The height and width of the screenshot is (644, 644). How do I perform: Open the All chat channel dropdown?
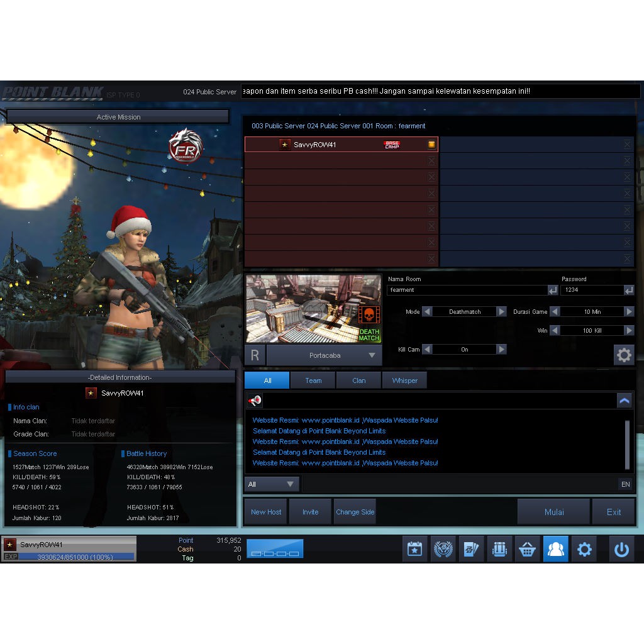[272, 484]
